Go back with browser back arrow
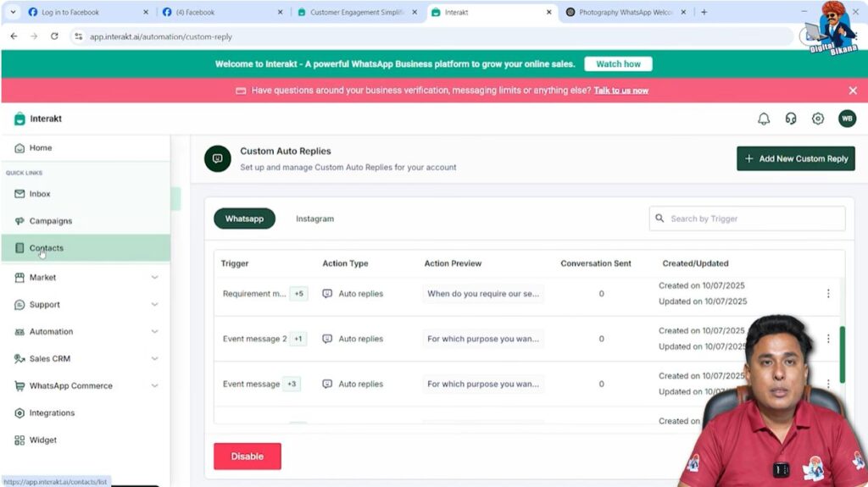868x487 pixels. coord(14,36)
